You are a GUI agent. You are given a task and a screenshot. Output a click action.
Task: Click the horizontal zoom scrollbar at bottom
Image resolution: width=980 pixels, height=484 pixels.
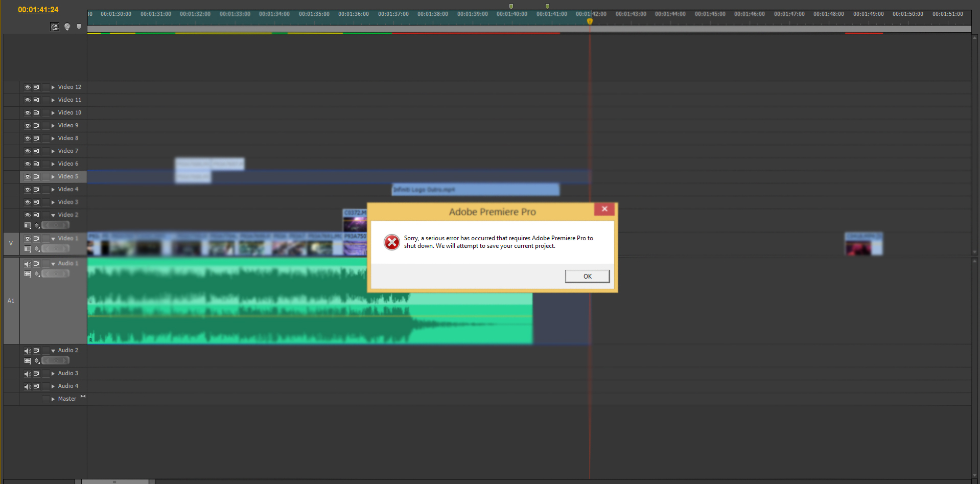(x=115, y=481)
